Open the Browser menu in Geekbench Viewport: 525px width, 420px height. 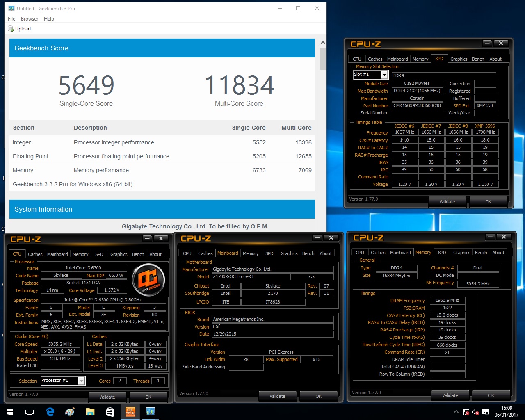coord(30,19)
